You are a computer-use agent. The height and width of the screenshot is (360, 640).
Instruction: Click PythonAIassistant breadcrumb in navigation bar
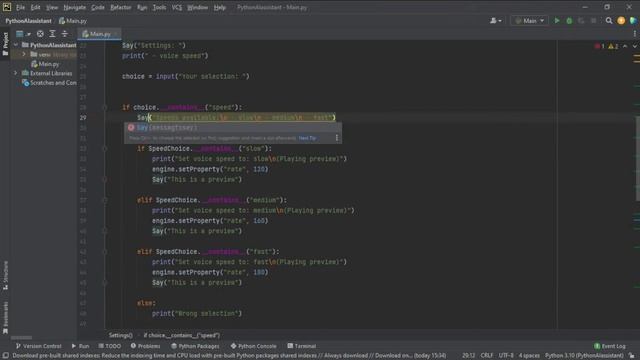point(29,21)
